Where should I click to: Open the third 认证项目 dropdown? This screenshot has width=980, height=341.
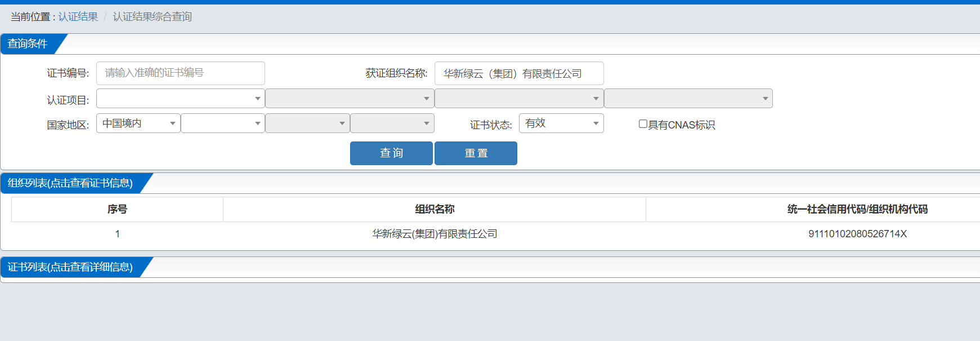519,99
